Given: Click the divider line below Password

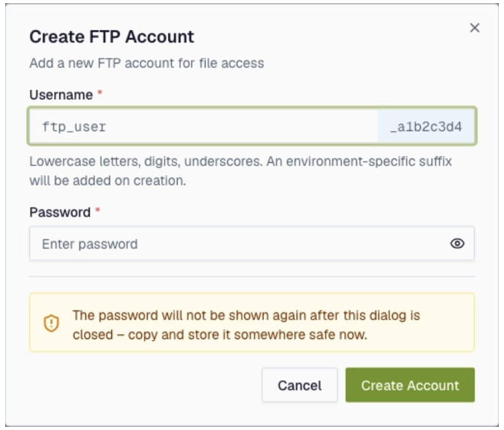Looking at the screenshot, I should pos(252,276).
